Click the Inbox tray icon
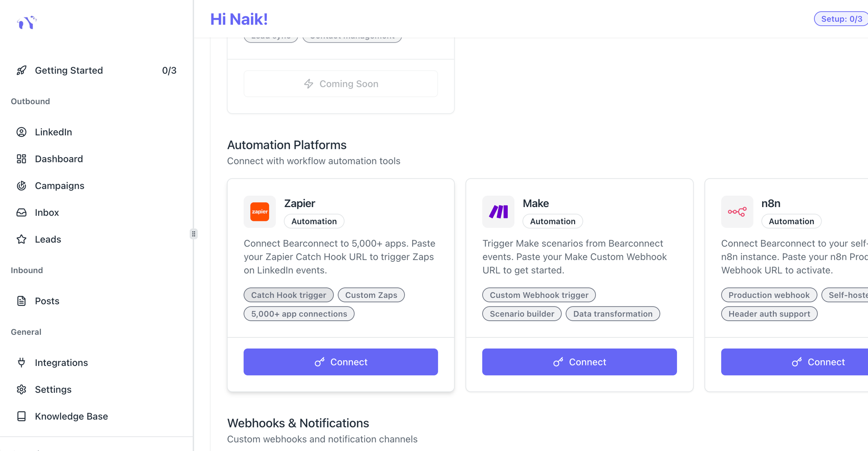Image resolution: width=868 pixels, height=451 pixels. pos(21,213)
